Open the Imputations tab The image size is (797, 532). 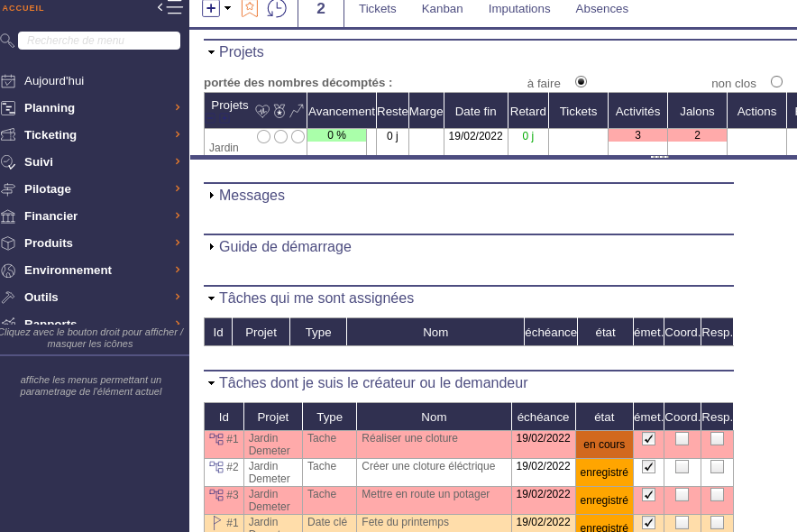point(519,8)
